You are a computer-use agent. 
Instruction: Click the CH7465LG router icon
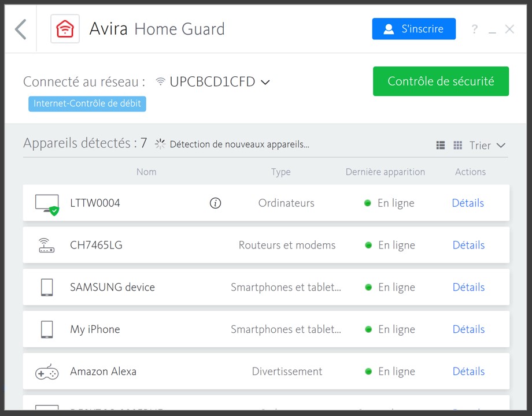point(46,245)
